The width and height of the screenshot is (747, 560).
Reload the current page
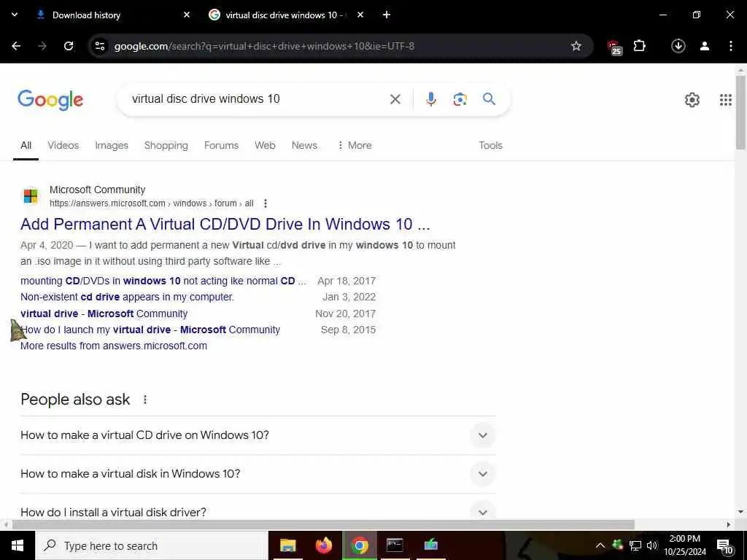click(69, 46)
